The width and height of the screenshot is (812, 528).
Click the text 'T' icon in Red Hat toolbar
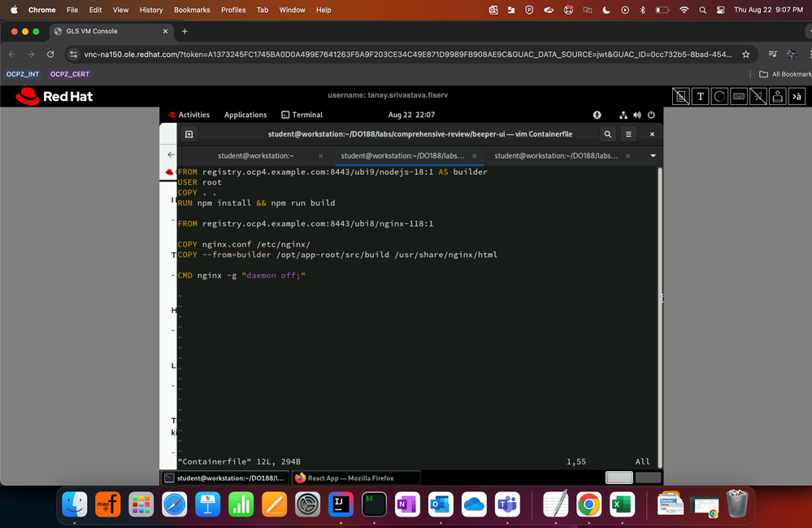pyautogui.click(x=701, y=97)
